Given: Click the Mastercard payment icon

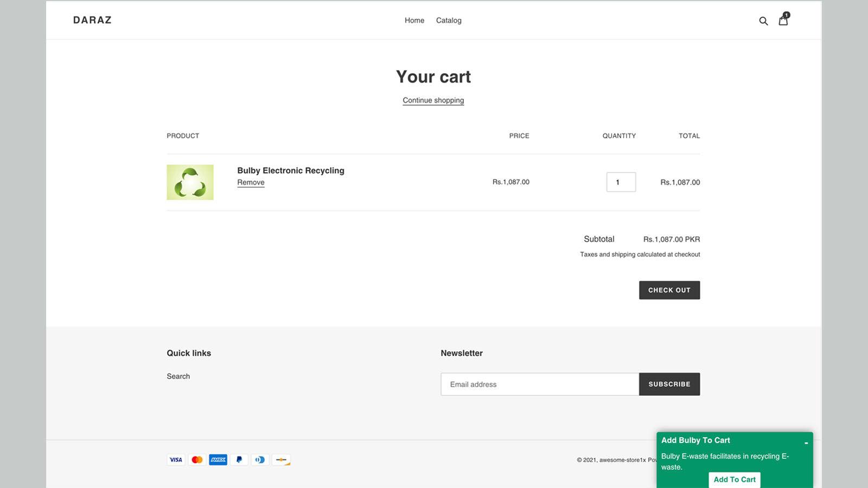Looking at the screenshot, I should (x=197, y=460).
